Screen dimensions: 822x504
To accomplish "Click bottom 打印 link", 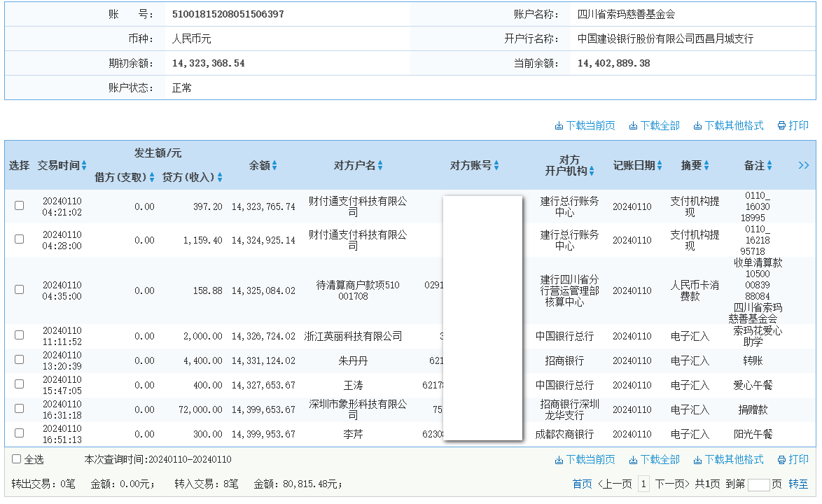I will click(793, 459).
